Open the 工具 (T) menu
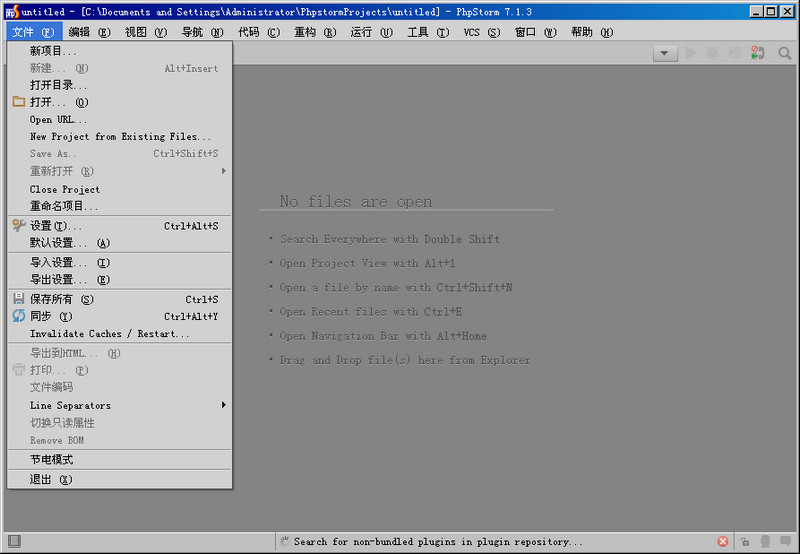The height and width of the screenshot is (554, 800). pos(428,32)
